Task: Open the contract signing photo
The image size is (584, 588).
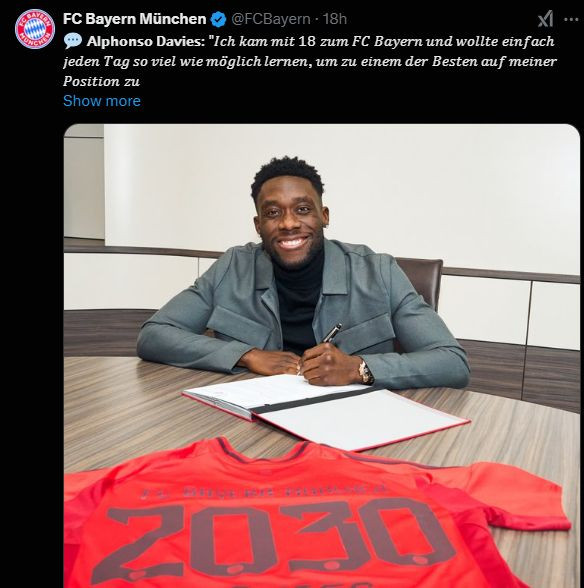Action: [x=322, y=356]
